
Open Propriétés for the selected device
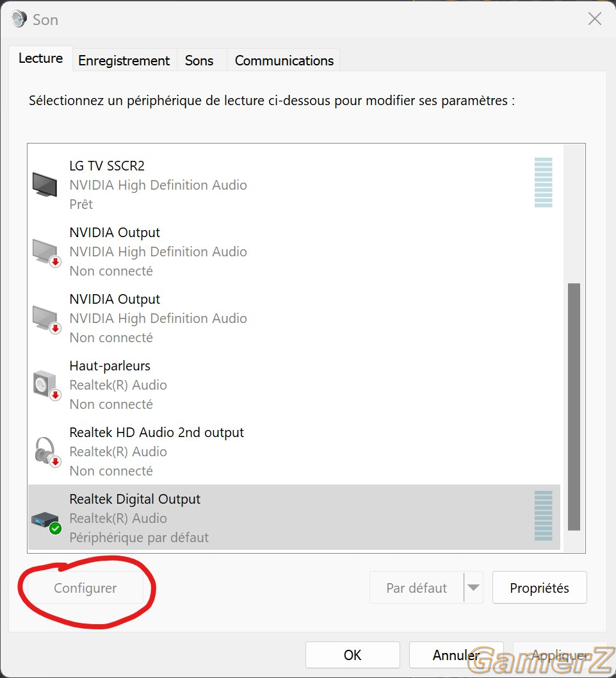pyautogui.click(x=540, y=588)
